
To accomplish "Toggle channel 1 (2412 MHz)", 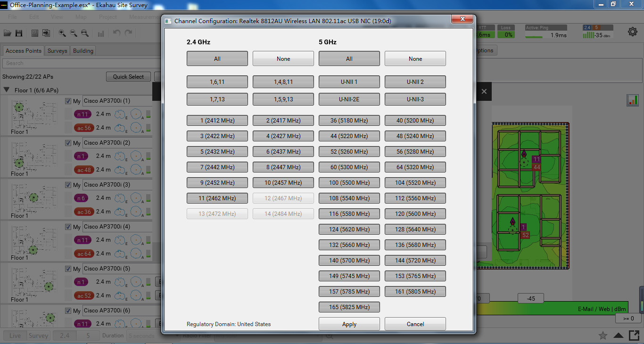I will click(x=217, y=121).
